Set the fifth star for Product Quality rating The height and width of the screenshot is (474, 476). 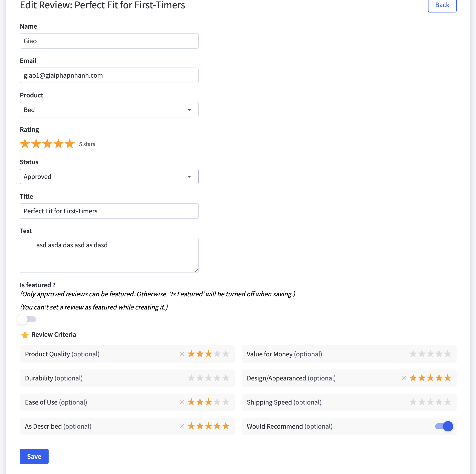pos(226,354)
